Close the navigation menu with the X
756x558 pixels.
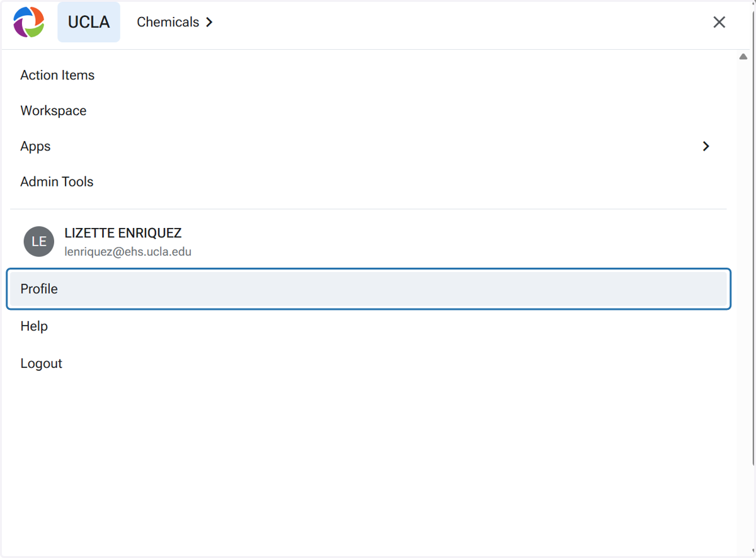[719, 22]
